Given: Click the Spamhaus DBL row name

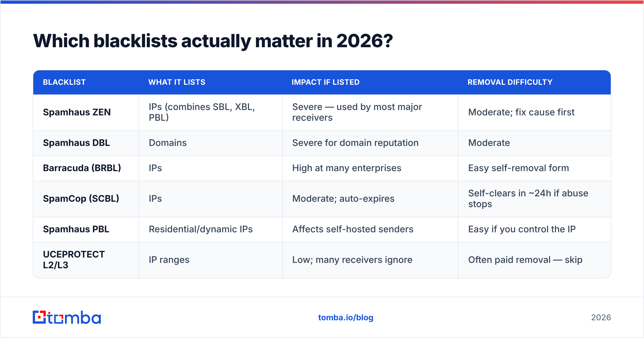Looking at the screenshot, I should pyautogui.click(x=76, y=143).
